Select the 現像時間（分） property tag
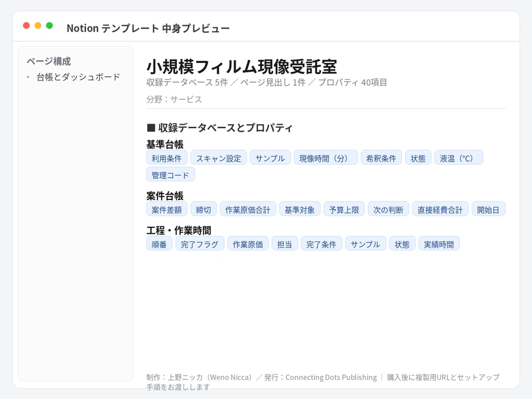532x399 pixels. (325, 157)
